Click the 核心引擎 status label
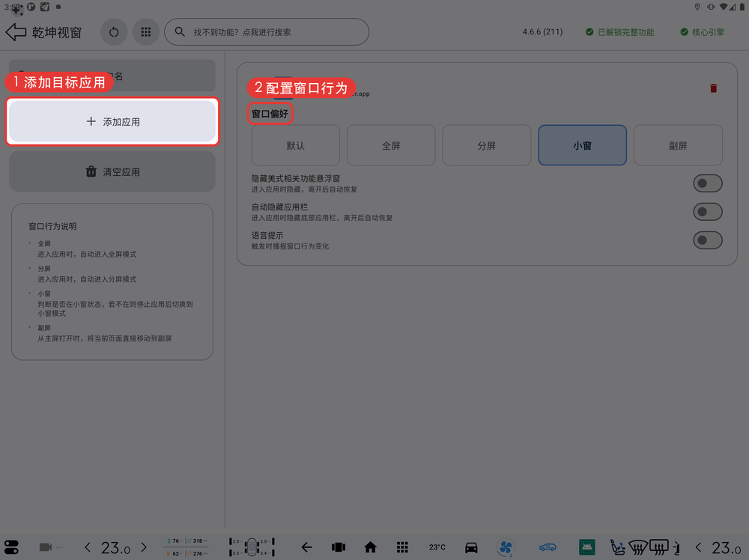 [703, 32]
